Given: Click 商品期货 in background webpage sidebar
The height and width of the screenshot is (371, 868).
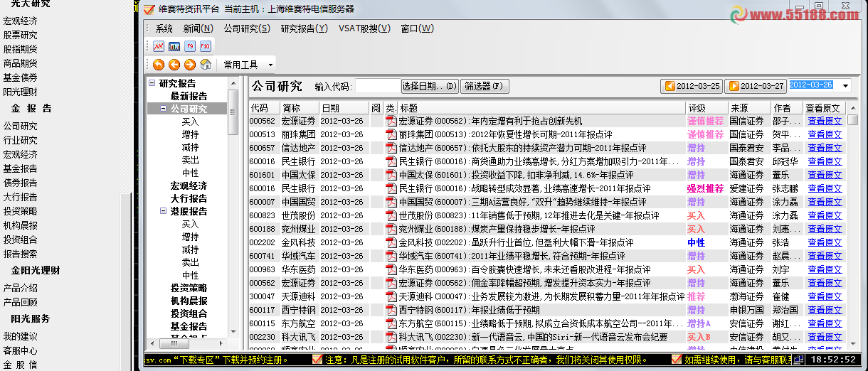Looking at the screenshot, I should (x=21, y=63).
